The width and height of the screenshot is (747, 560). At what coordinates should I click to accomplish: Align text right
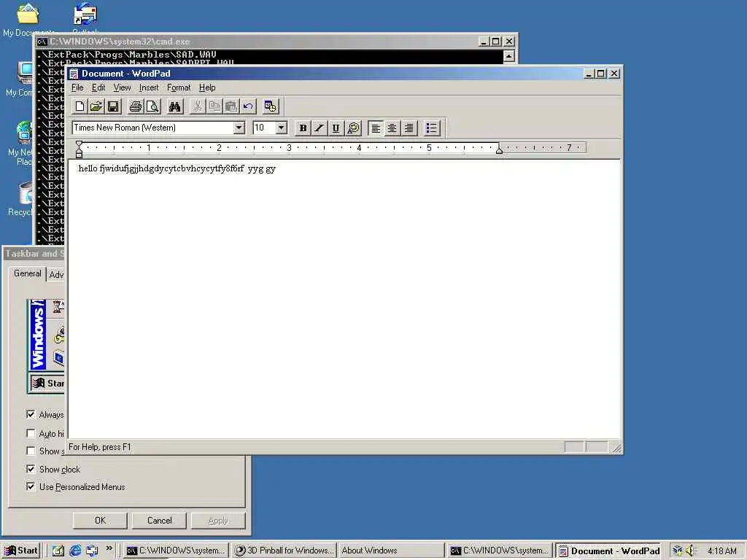(409, 128)
